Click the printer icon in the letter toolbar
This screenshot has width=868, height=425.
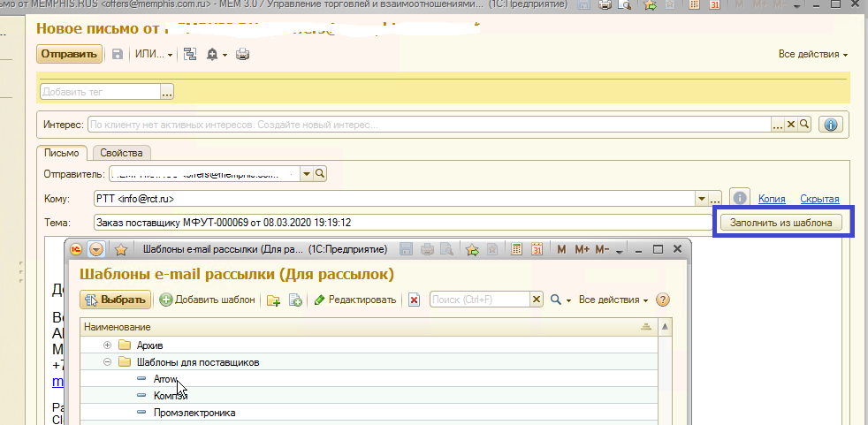pyautogui.click(x=242, y=54)
